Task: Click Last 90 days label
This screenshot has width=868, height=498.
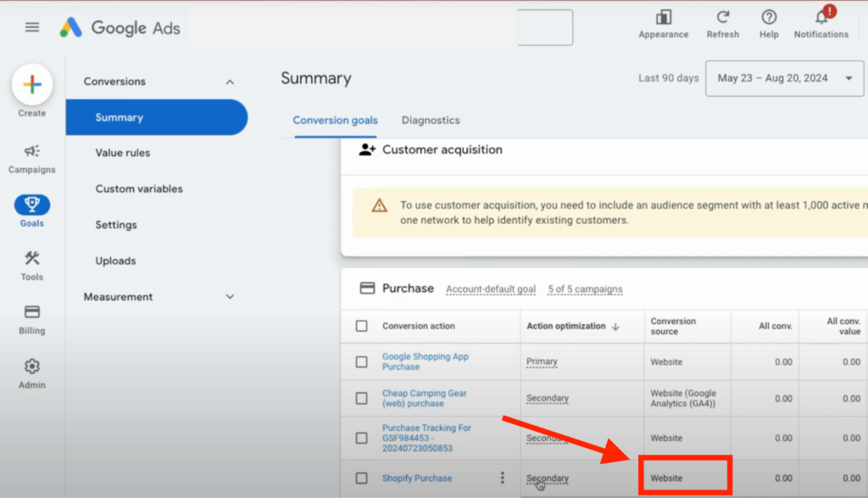Action: click(668, 78)
